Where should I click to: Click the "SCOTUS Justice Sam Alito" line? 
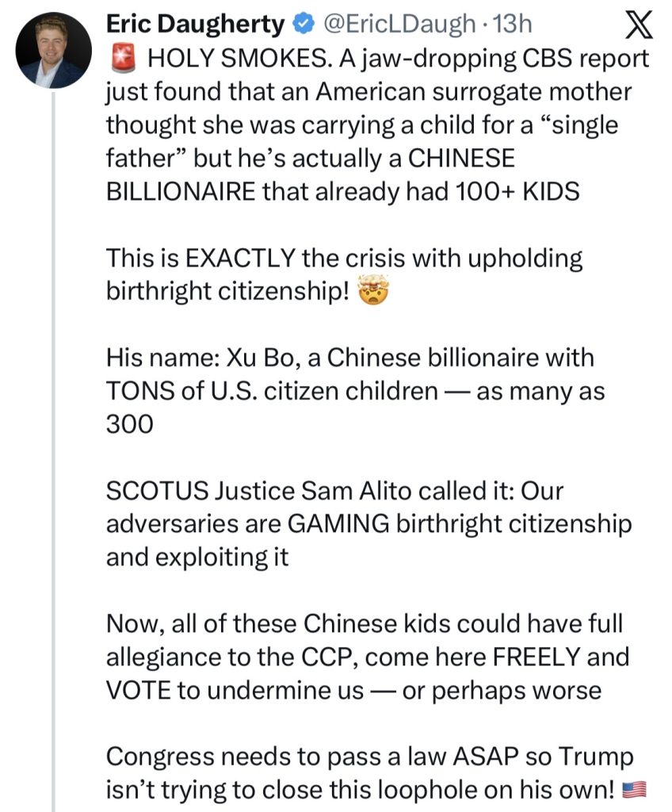click(334, 491)
